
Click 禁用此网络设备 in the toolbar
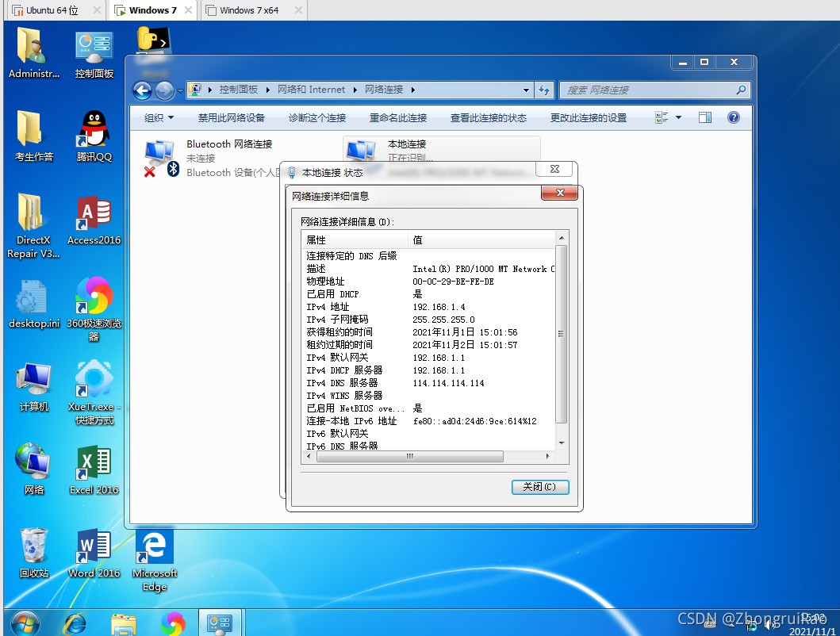(231, 118)
